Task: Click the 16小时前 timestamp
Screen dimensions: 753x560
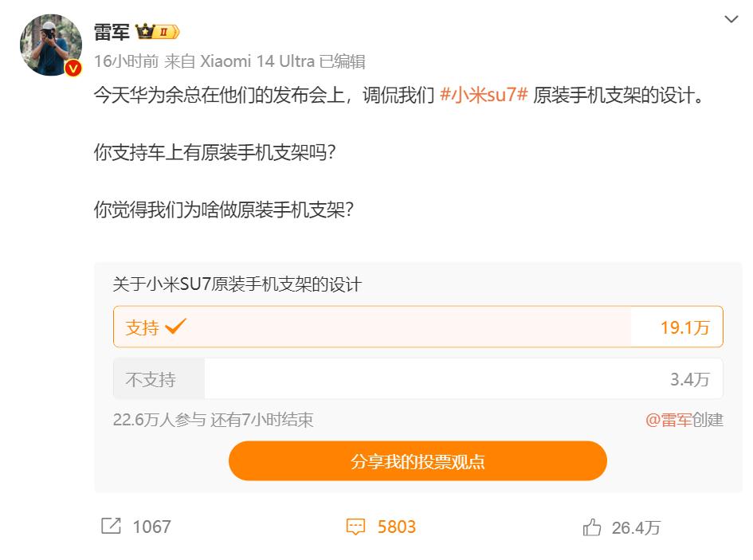Action: coord(126,61)
